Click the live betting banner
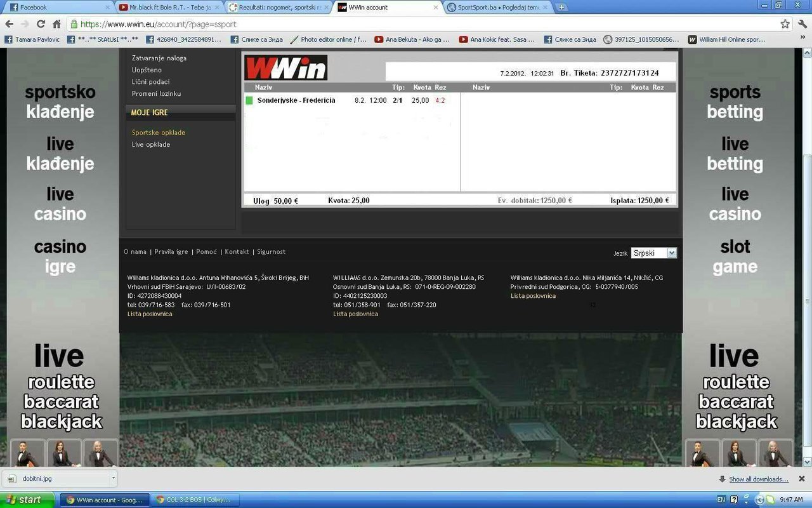Image resolution: width=812 pixels, height=508 pixels. coord(735,154)
